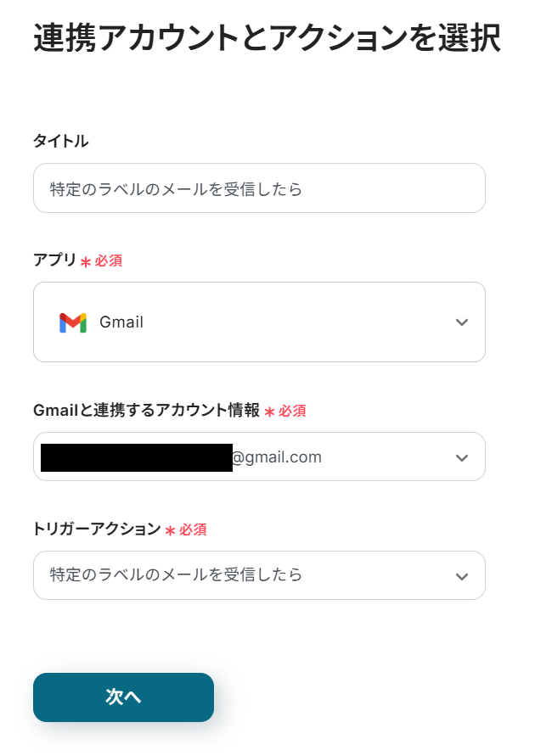Click the アプリ field label
Viewport: 552px width, 756px height.
(54, 260)
